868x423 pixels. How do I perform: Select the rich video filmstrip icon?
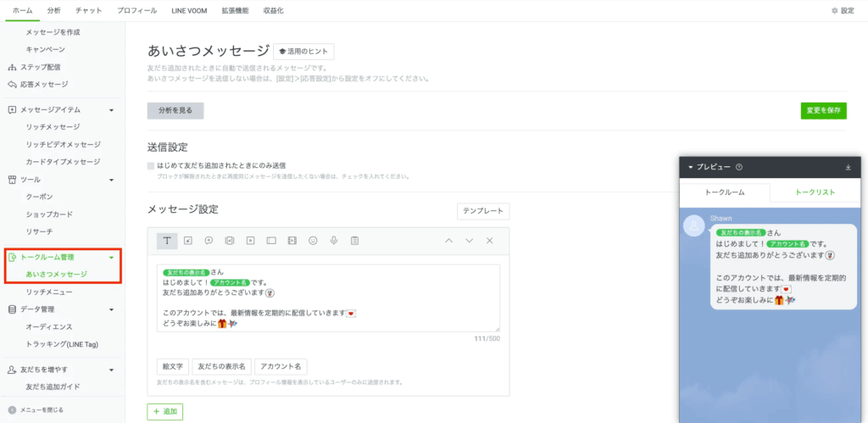(292, 240)
